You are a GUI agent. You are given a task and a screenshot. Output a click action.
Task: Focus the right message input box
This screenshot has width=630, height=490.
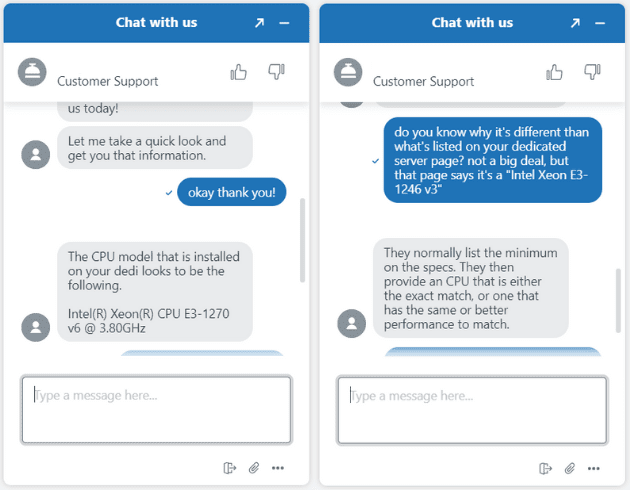click(472, 409)
